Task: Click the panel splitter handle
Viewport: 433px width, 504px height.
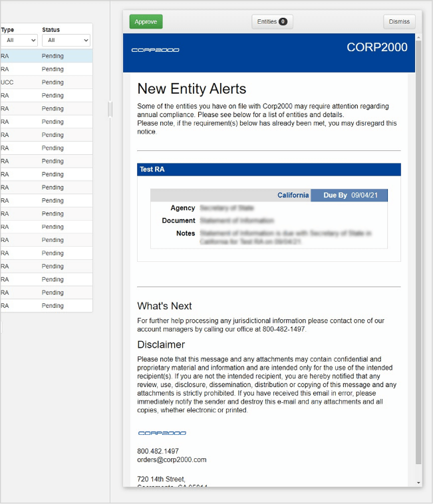Action: tap(110, 109)
